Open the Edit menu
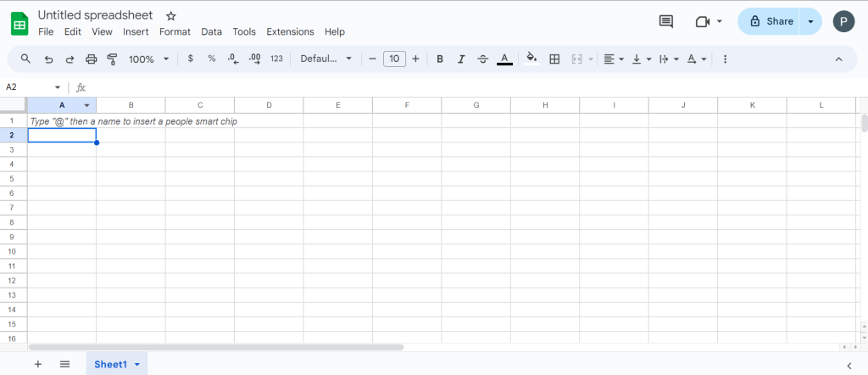868x375 pixels. (73, 31)
